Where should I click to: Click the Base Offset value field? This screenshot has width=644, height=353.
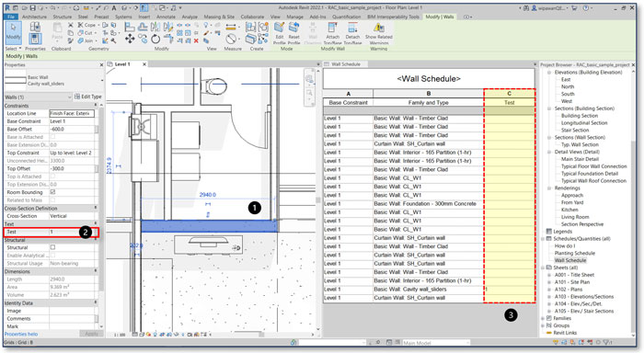pos(72,130)
